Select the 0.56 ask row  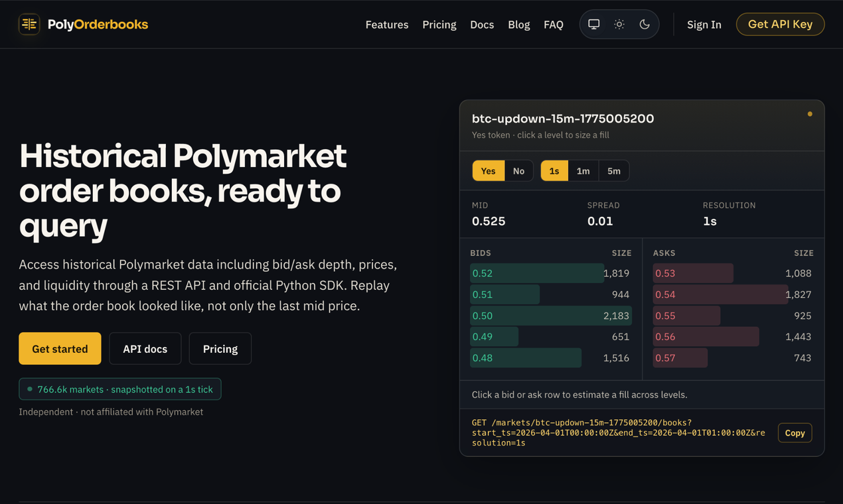733,337
